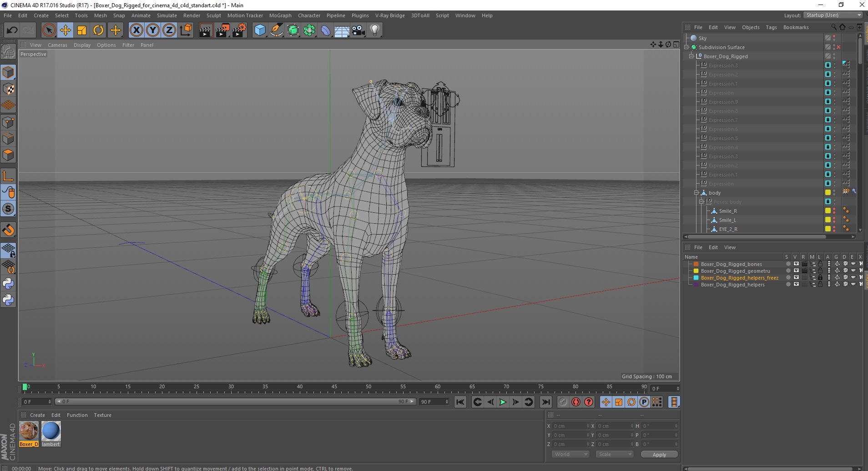The height and width of the screenshot is (471, 868).
Task: Click the X position input field
Action: click(x=571, y=426)
